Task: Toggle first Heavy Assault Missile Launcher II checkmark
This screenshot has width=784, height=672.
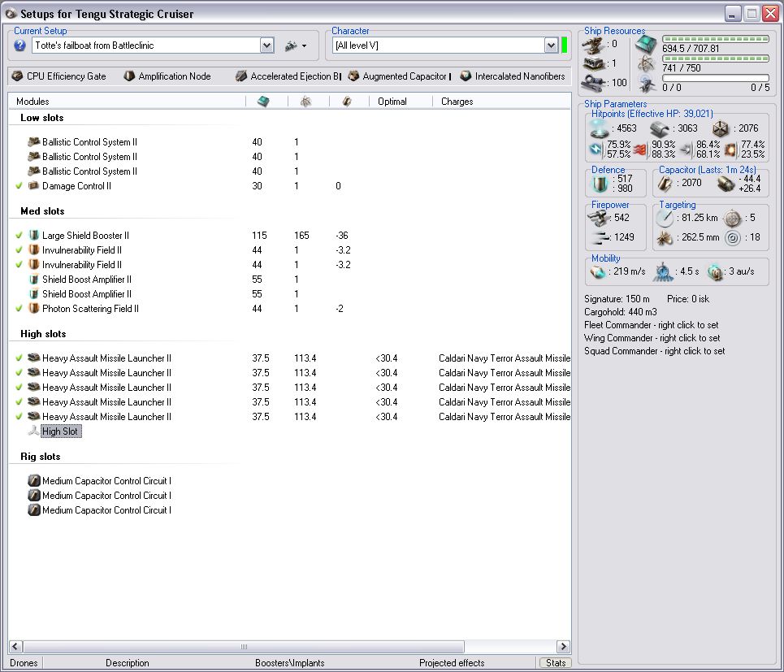Action: click(19, 358)
